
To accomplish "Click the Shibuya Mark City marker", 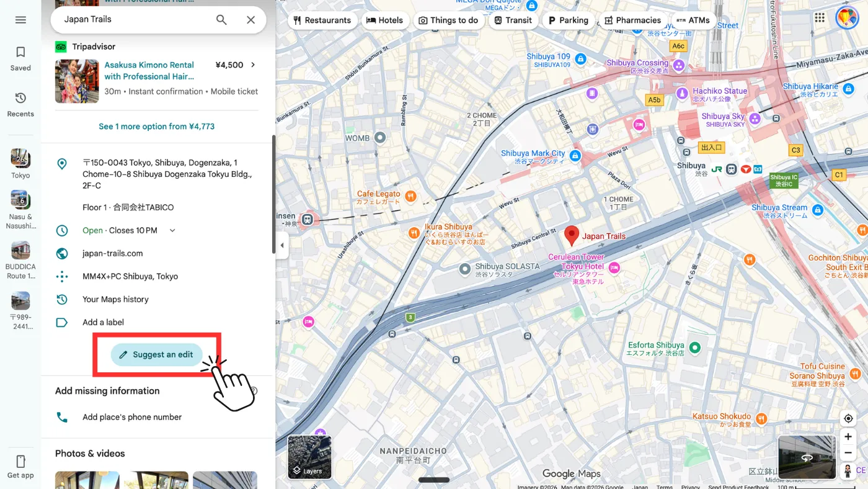I will click(x=575, y=155).
